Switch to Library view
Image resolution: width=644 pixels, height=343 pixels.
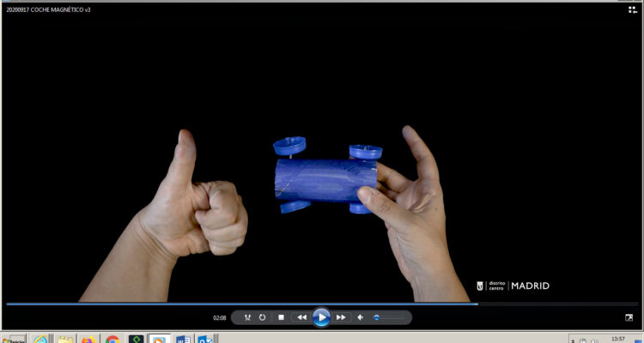click(632, 9)
